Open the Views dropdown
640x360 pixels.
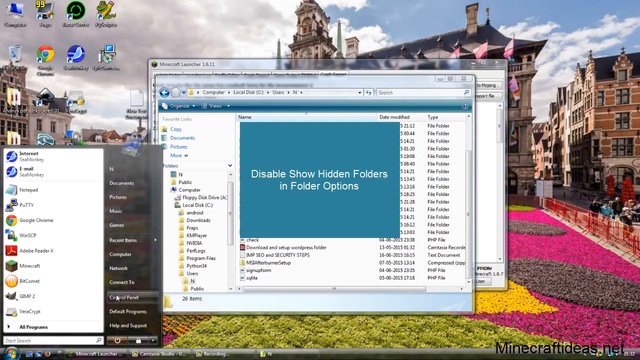(x=216, y=106)
